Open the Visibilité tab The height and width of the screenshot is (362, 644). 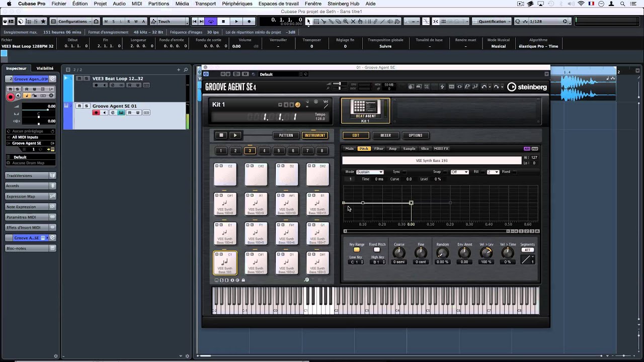pos(45,68)
